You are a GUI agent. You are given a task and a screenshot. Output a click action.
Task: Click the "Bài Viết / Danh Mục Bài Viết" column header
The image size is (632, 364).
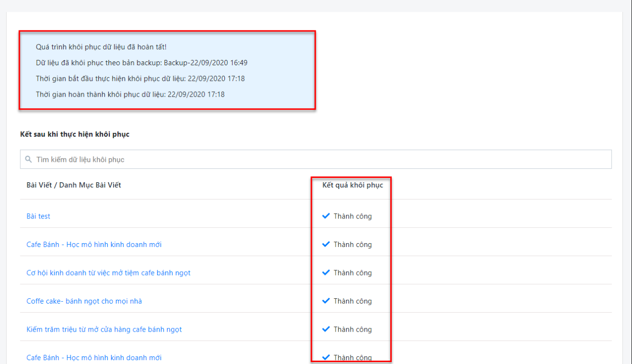(x=73, y=185)
